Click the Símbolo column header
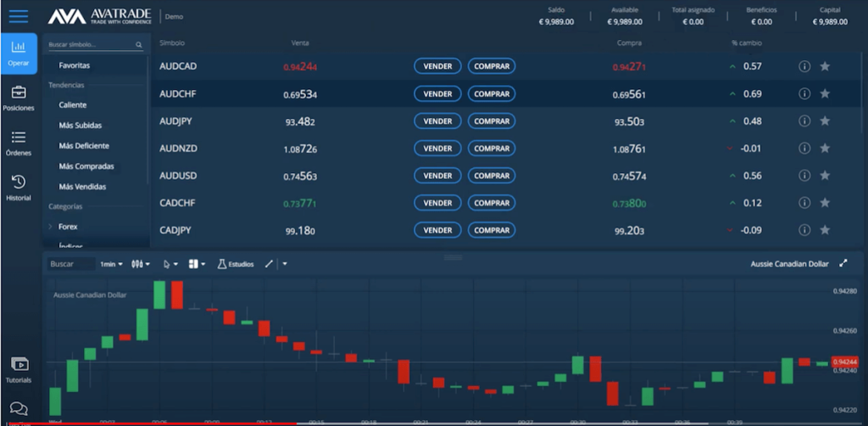The image size is (868, 426). point(172,42)
